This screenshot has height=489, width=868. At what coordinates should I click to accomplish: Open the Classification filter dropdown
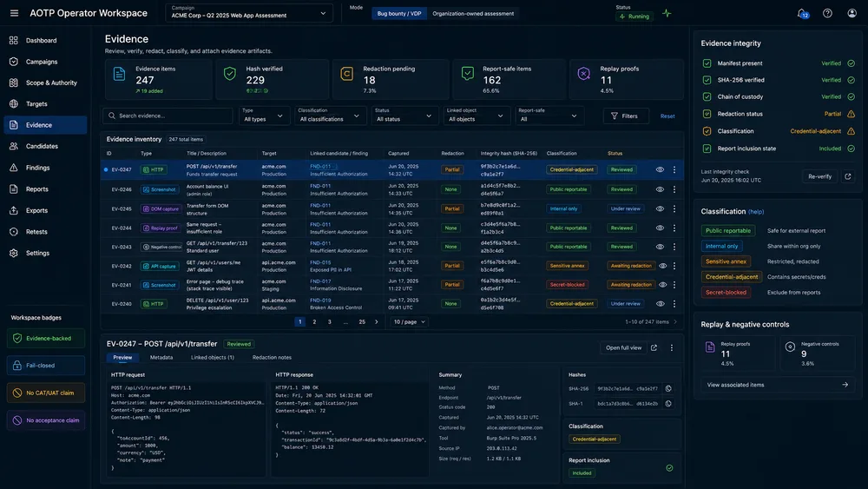point(331,116)
